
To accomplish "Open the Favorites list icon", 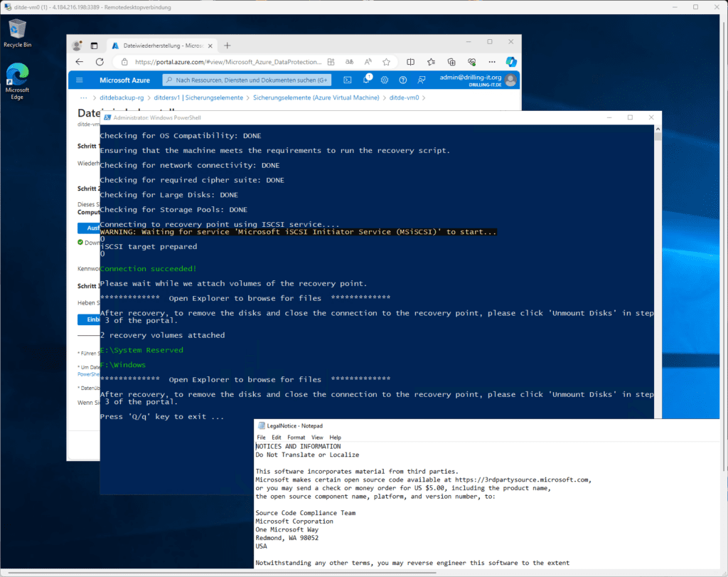I will click(431, 62).
